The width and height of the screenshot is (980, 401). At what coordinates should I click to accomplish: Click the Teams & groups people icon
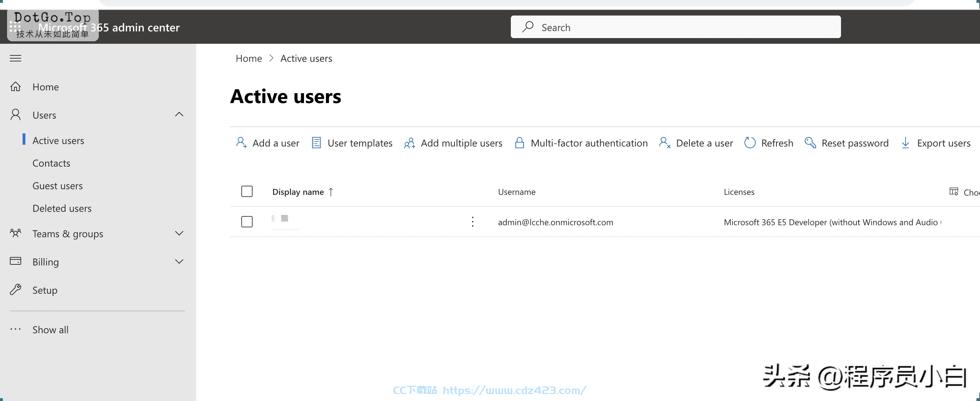pyautogui.click(x=16, y=233)
